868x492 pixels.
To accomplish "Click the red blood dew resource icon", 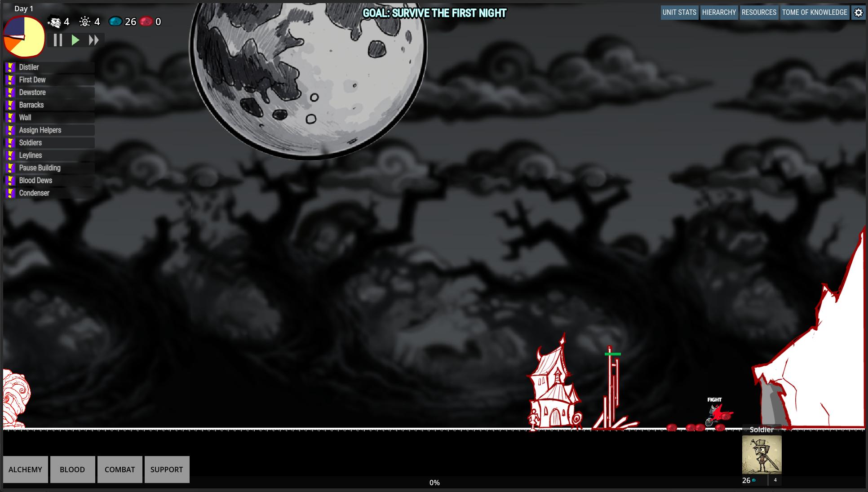I will point(146,22).
